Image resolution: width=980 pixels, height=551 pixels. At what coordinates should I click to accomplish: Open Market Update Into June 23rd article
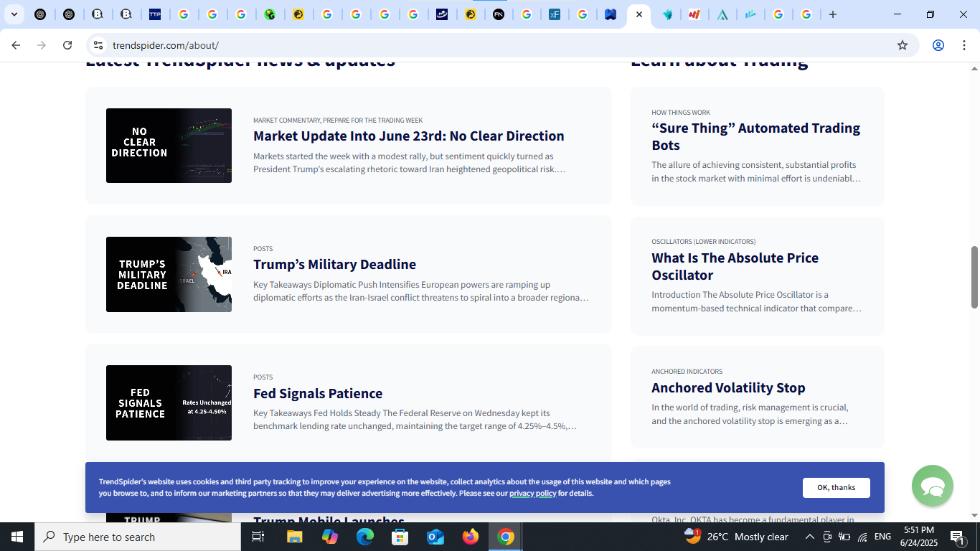[x=408, y=136]
